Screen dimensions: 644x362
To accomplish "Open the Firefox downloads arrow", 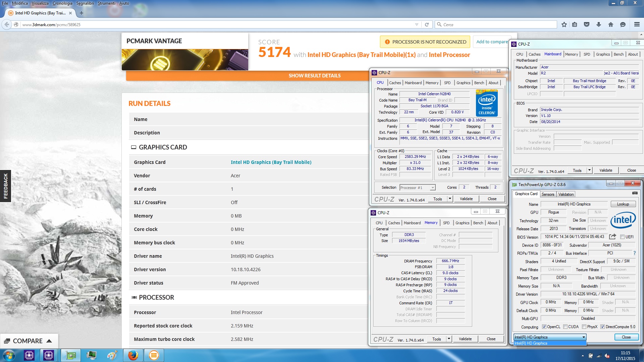I will 599,24.
